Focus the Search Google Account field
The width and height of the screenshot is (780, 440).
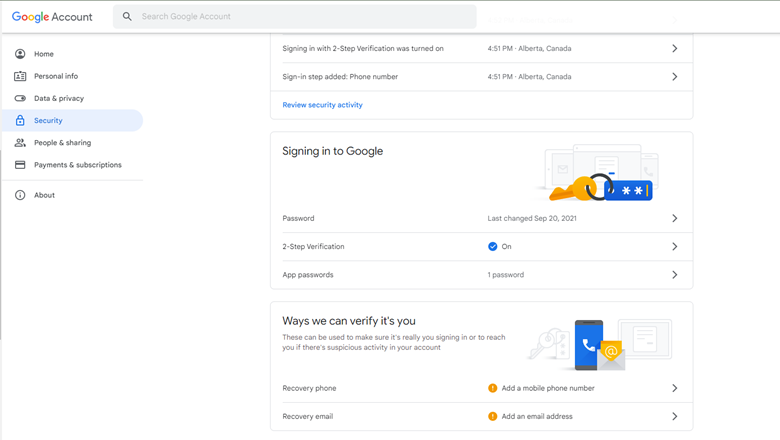(x=300, y=17)
